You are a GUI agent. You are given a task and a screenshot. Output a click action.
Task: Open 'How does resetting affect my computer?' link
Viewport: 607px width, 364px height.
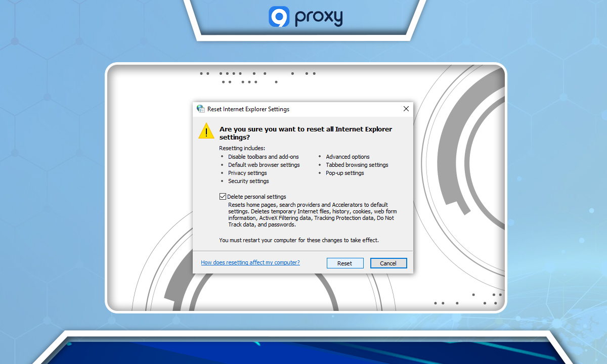click(x=250, y=262)
